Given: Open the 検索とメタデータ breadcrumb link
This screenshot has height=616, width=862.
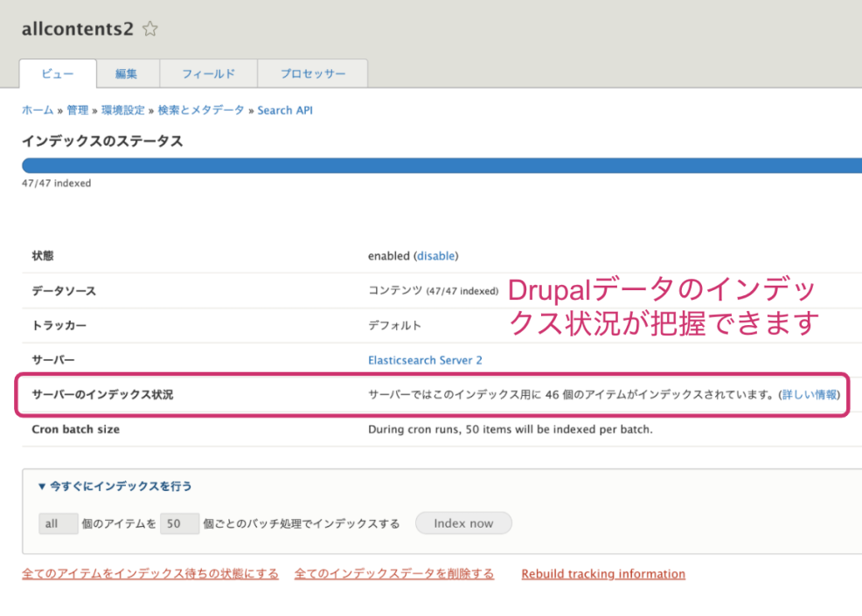Looking at the screenshot, I should point(201,110).
